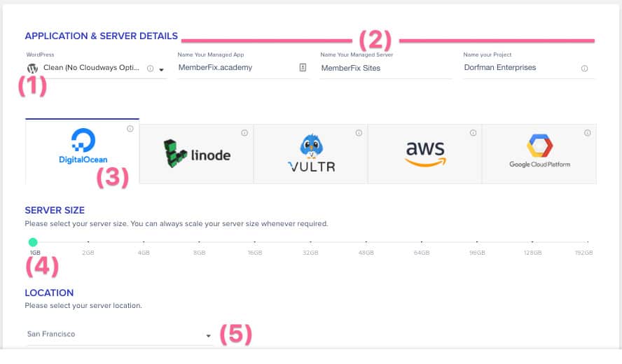Click info icon on AWS card

(x=473, y=133)
